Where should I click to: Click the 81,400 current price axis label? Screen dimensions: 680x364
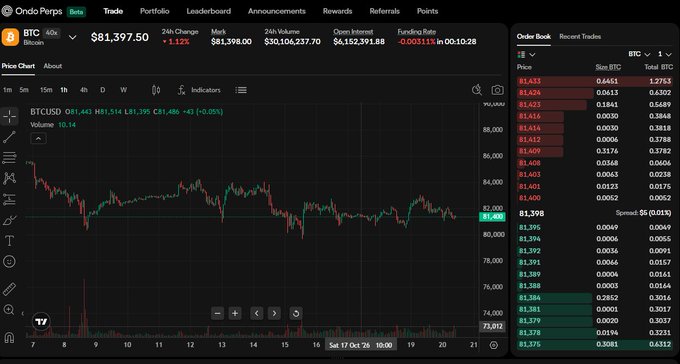[x=492, y=217]
